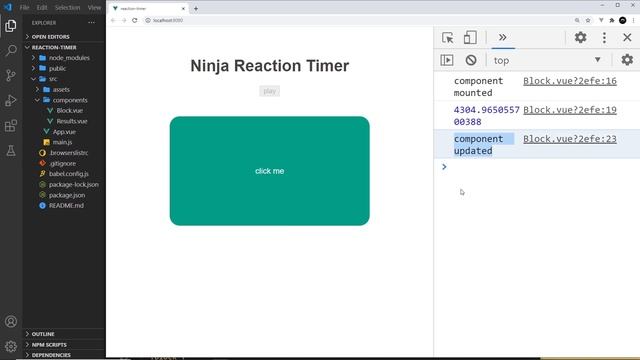Toggle the console sidebar

point(447,60)
